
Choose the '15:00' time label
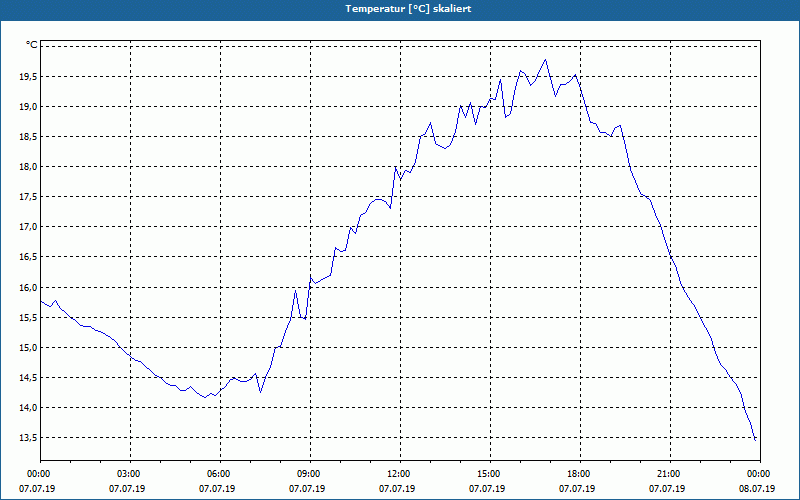(x=487, y=474)
